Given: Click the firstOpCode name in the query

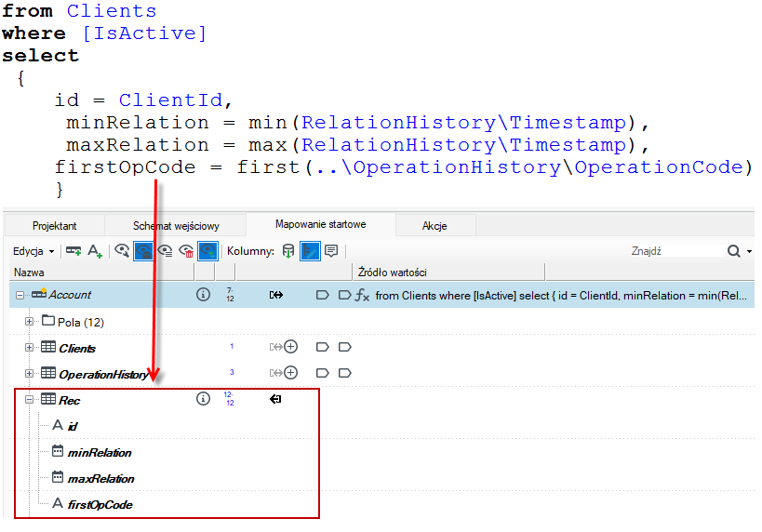Looking at the screenshot, I should 125,167.
